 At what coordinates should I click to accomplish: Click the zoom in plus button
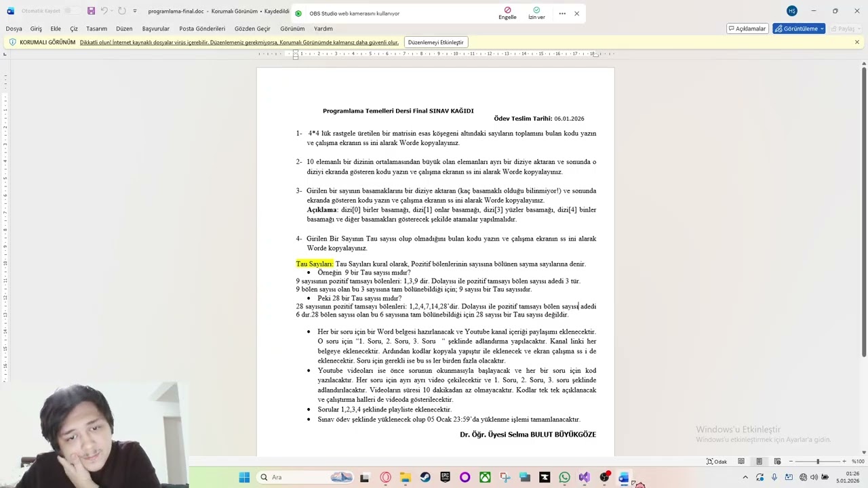pos(844,462)
